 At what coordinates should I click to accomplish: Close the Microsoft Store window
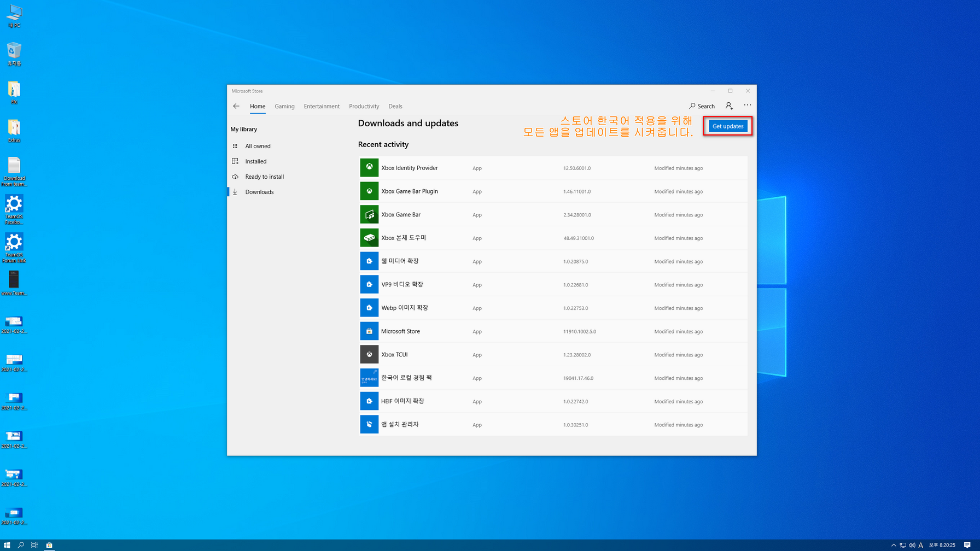(748, 91)
